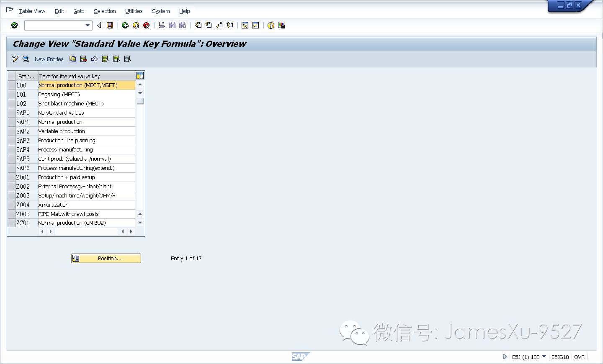Click the green Enter checkmark icon
Viewport: 603px width, 364px height.
point(15,26)
